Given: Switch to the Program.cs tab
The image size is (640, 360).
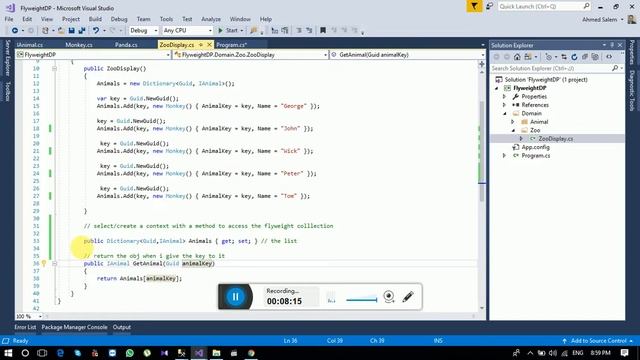Looking at the screenshot, I should click(x=231, y=45).
